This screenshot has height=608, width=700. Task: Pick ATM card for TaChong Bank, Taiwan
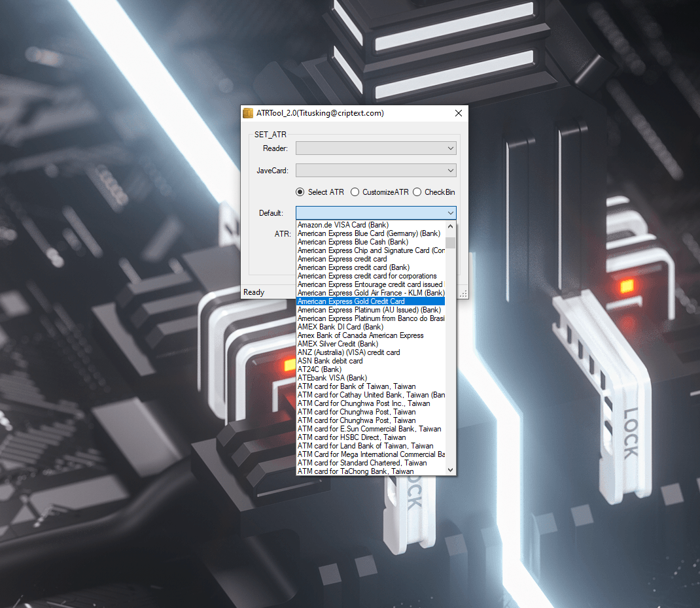[x=355, y=471]
